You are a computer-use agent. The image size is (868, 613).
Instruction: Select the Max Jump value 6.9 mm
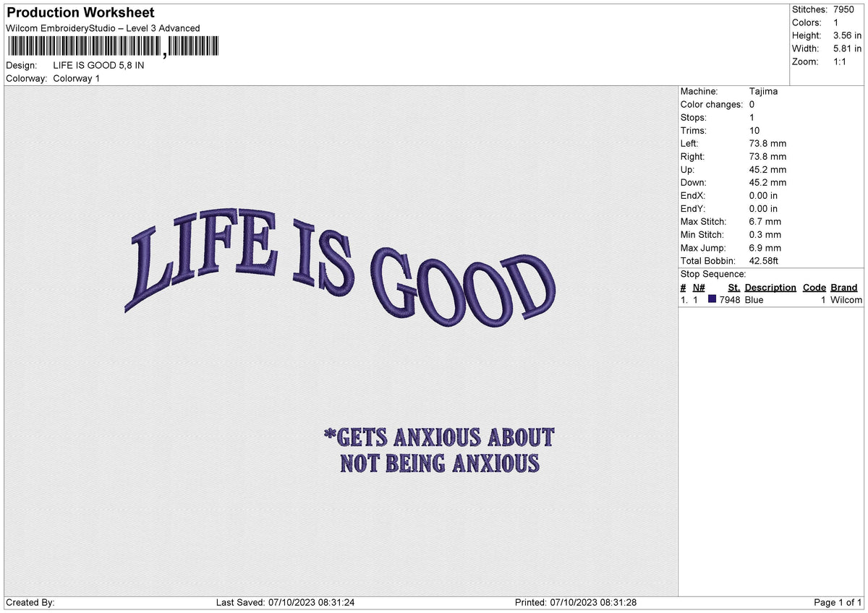point(765,248)
